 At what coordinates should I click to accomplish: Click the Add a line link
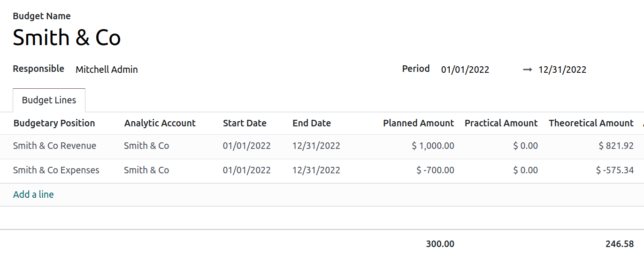coord(33,194)
